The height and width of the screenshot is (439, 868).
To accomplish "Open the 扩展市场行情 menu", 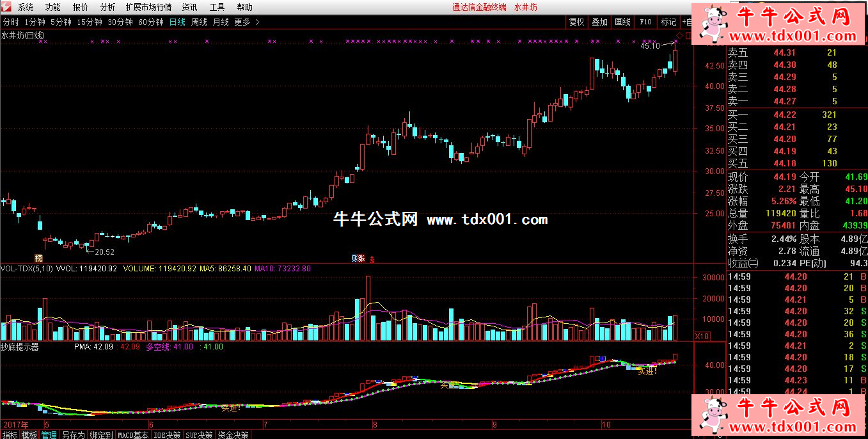I will point(148,7).
